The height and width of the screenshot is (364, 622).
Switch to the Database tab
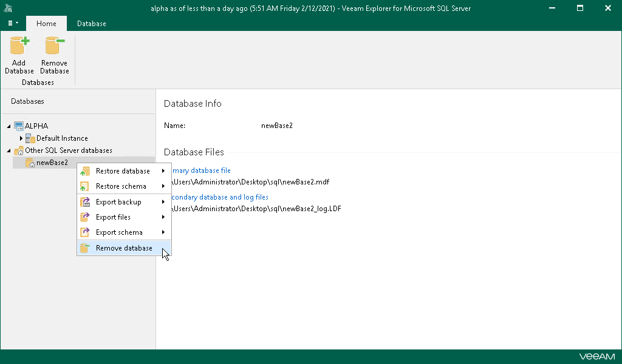[x=91, y=24]
